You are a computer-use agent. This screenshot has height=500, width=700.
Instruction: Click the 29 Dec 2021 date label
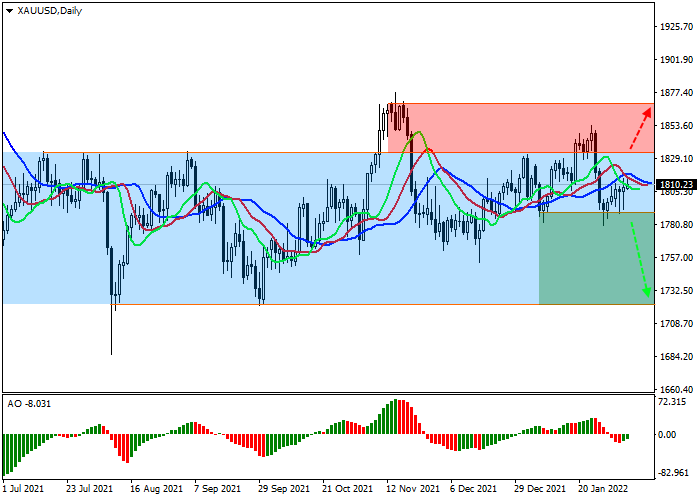(540, 489)
